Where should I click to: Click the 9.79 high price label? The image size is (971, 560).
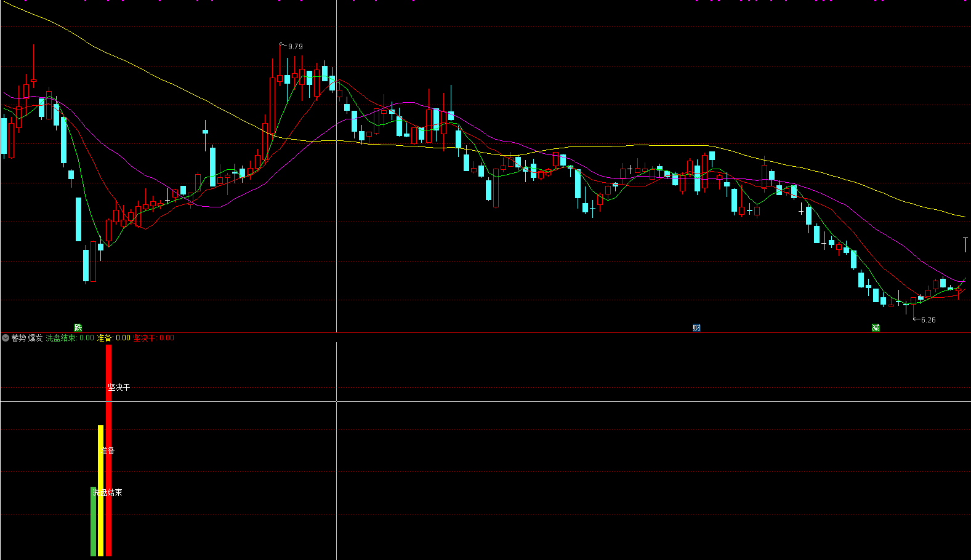coord(295,46)
